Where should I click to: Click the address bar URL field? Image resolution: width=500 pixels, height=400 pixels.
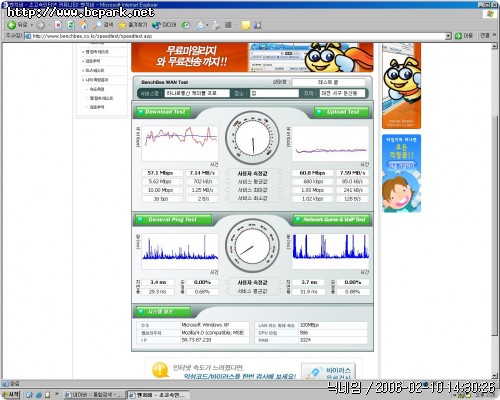(238, 36)
